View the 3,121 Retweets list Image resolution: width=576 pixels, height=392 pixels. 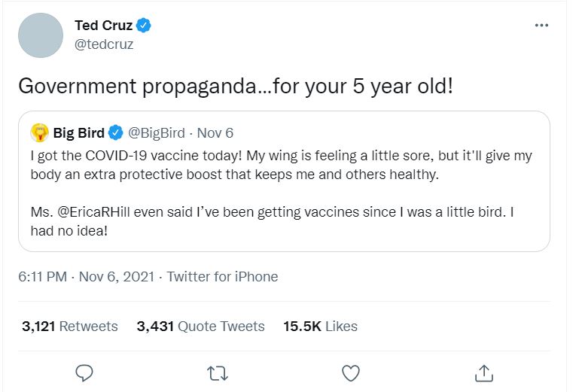(69, 327)
